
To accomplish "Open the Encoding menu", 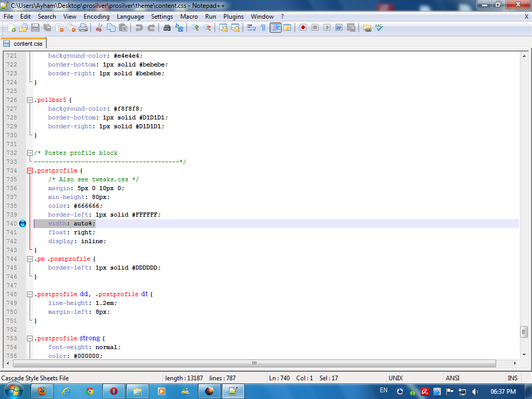I will click(97, 16).
